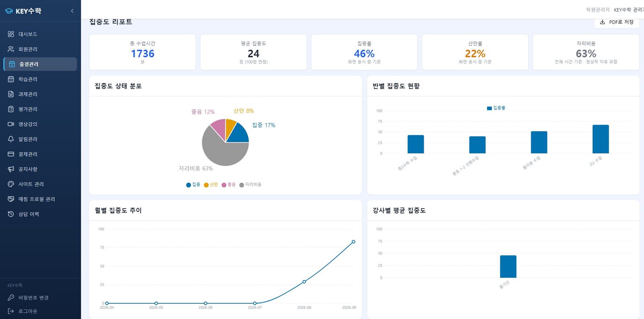Select the 출결관리 calendar-check icon
Screen dimensions: 644x319
[x=12, y=64]
